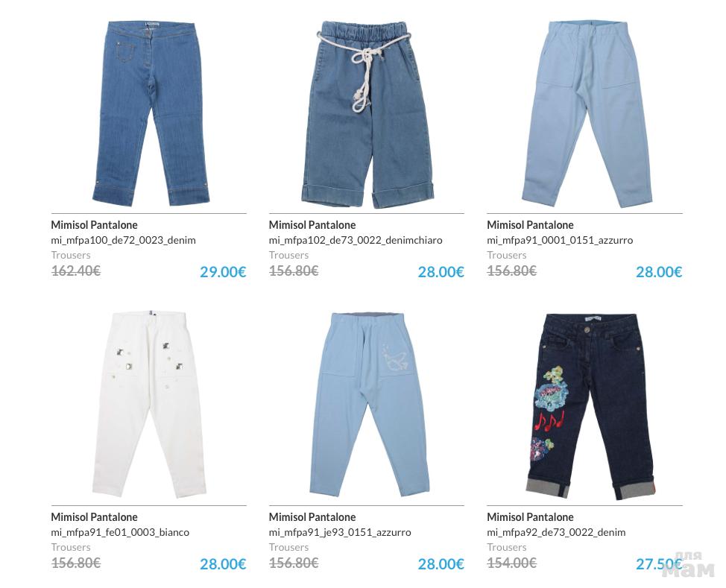Open the drawstring denim culottes image
Image resolution: width=726 pixels, height=588 pixels.
coord(367,114)
